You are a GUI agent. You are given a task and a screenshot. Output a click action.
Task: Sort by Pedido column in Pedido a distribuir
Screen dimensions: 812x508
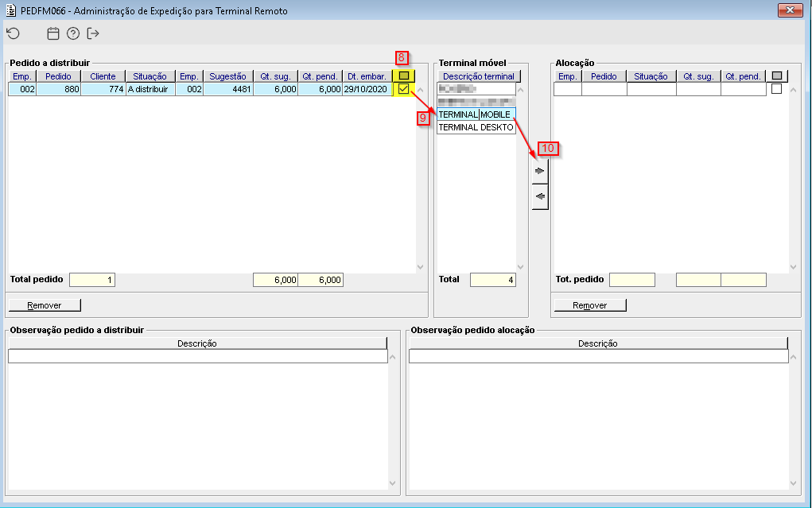pyautogui.click(x=58, y=76)
